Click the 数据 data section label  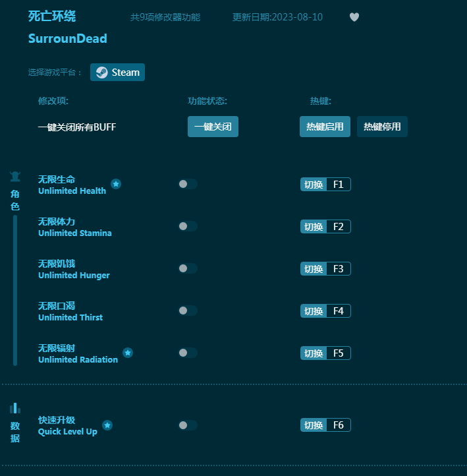click(15, 432)
